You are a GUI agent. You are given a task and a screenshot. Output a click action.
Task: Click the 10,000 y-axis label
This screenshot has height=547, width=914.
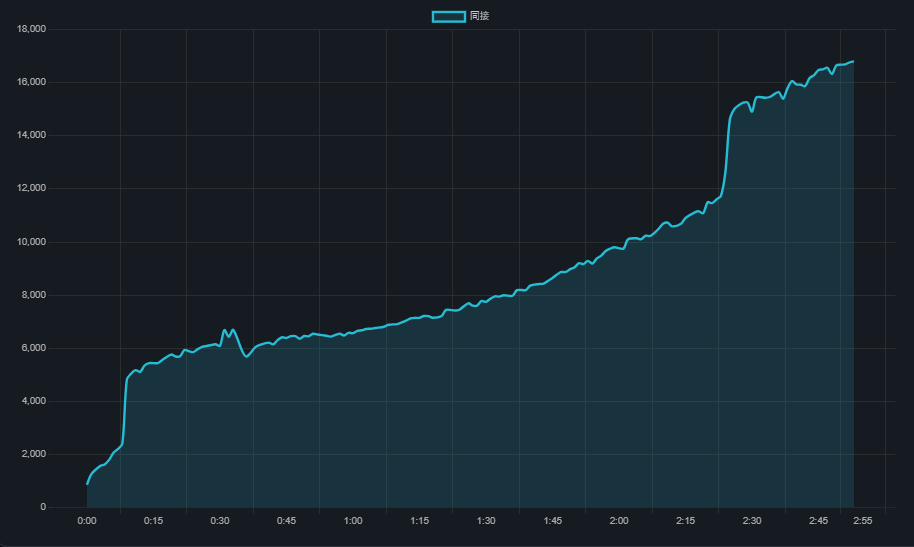pos(31,242)
